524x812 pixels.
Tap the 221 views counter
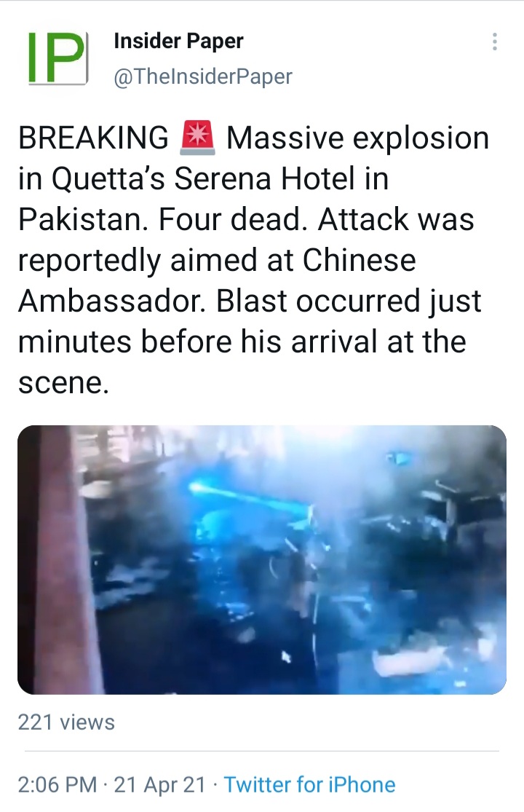66,722
